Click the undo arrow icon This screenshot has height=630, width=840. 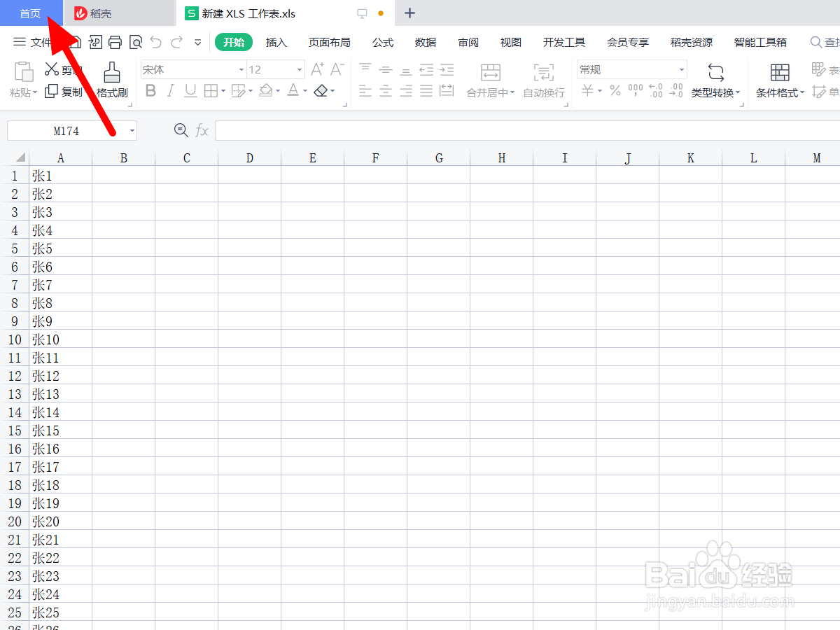155,42
